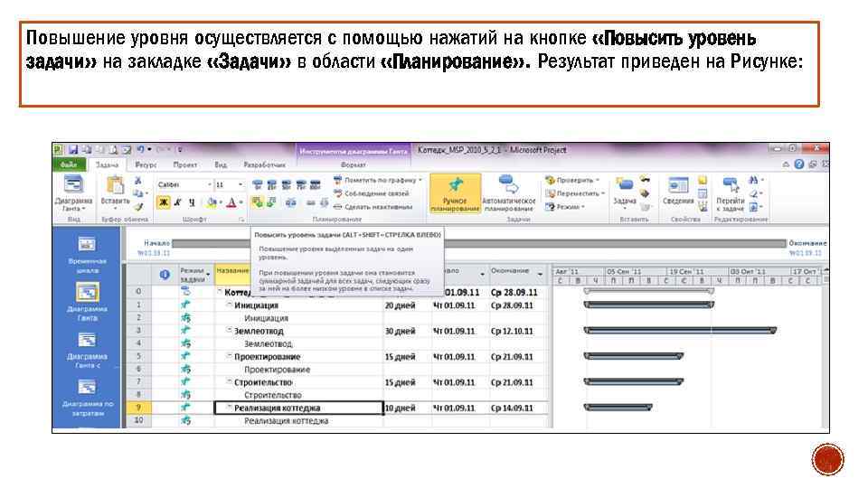Click the 0% complete icon
Viewport: 868px width, 488px height.
[x=258, y=184]
